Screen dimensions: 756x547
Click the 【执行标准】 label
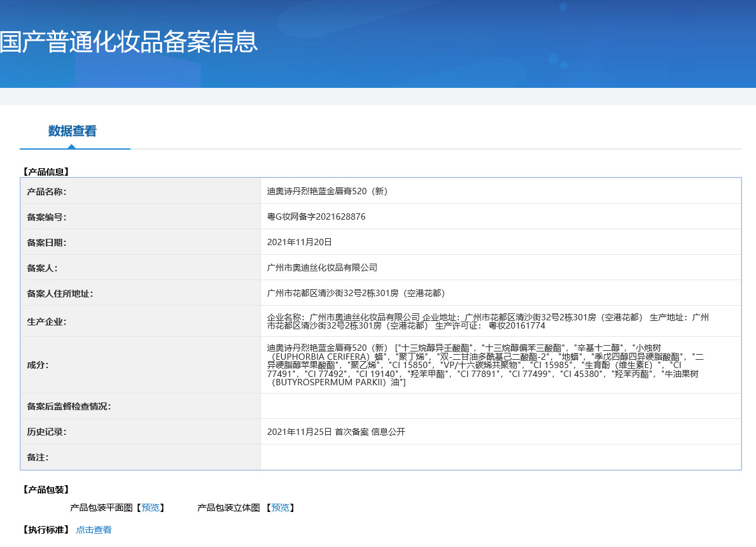click(x=46, y=530)
